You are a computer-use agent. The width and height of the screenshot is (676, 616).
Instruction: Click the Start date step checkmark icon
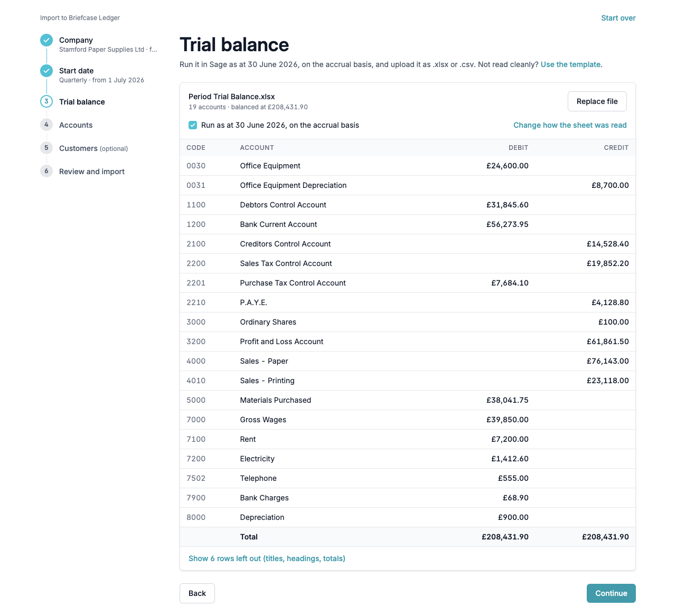click(x=46, y=71)
